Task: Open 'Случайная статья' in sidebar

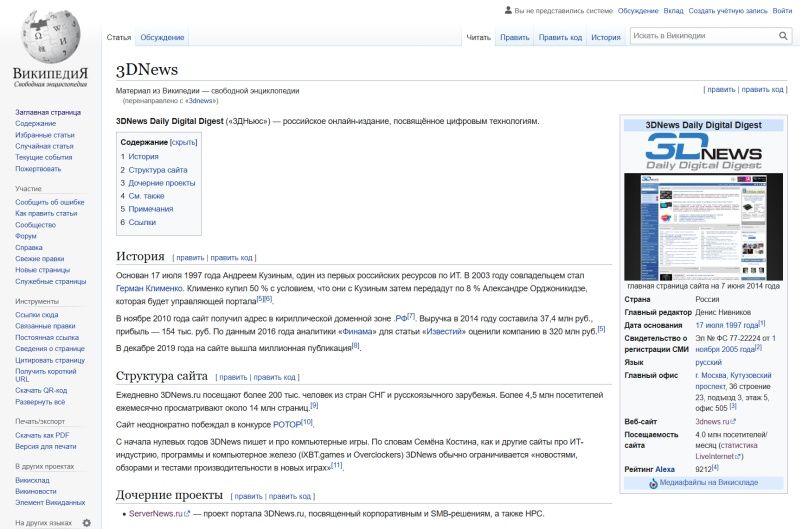Action: pyautogui.click(x=44, y=146)
